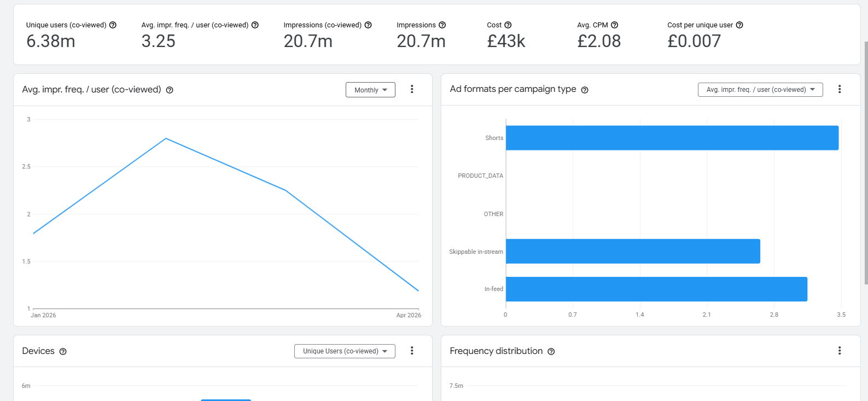Click help icon next to top Impressions metric

pos(442,25)
